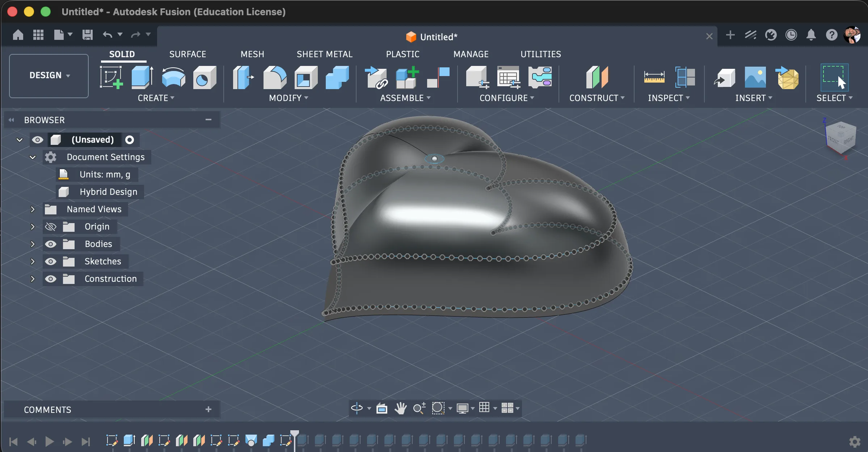868x452 pixels.
Task: Switch to the SHEET METAL tab
Action: [324, 54]
